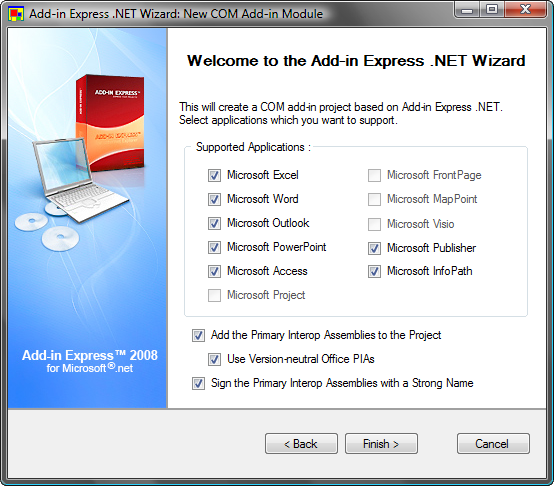Click the Add-in Express title bar icon
Viewport: 554px width, 486px height.
[x=16, y=14]
